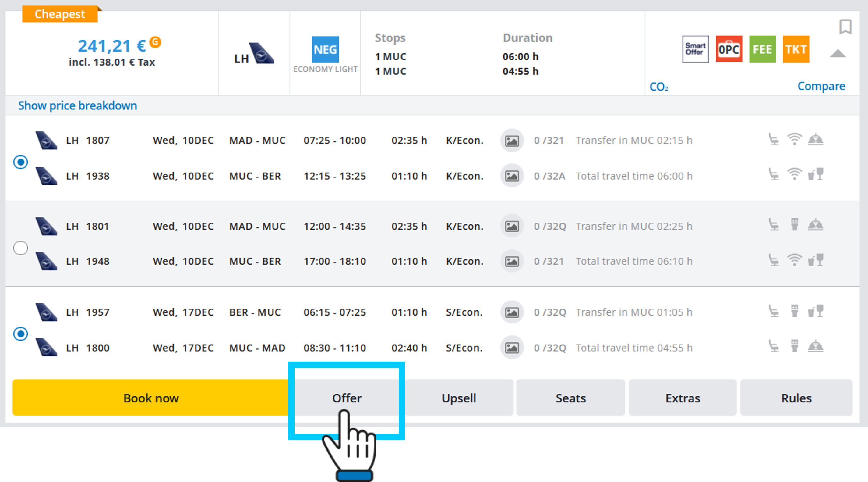Click the Smart Offer badge icon
This screenshot has width=868, height=482.
point(695,49)
